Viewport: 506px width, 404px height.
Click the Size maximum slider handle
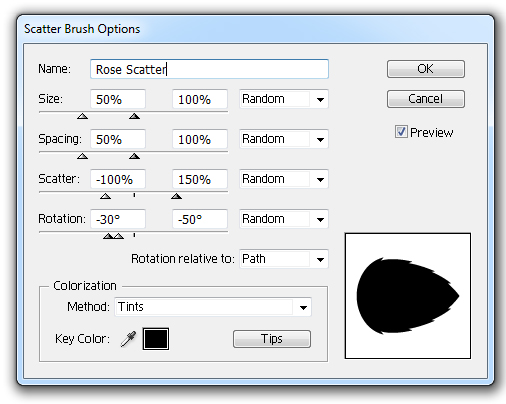point(134,116)
